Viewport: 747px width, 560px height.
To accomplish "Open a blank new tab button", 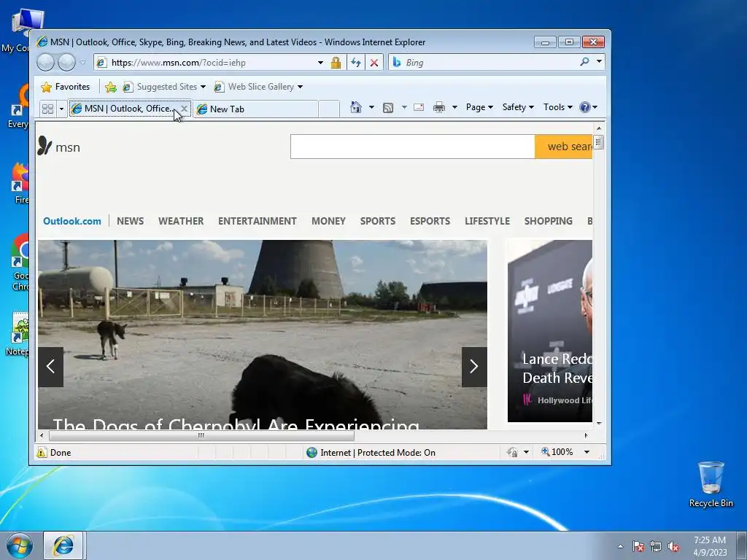I will coord(329,109).
